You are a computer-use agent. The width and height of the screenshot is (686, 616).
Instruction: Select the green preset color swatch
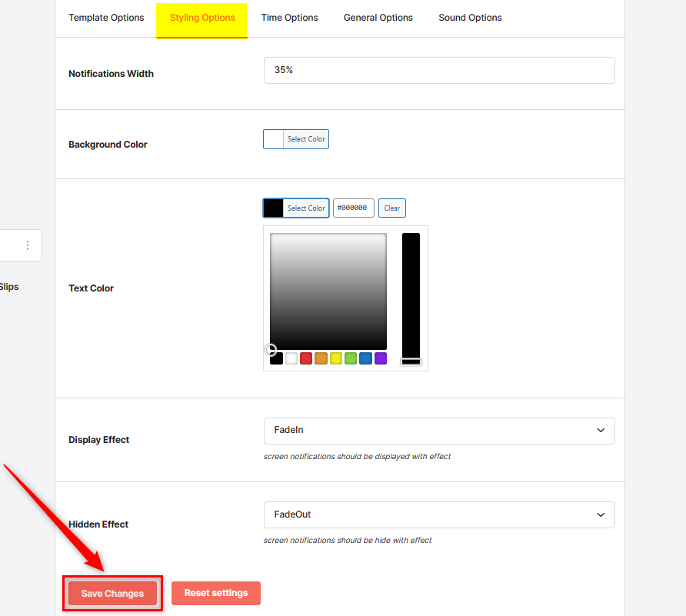pyautogui.click(x=350, y=358)
